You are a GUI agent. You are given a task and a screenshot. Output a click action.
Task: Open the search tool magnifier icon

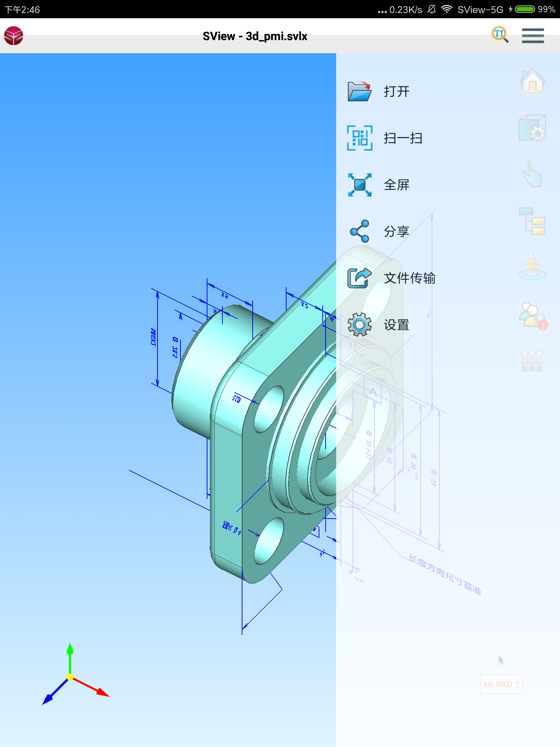pyautogui.click(x=500, y=35)
